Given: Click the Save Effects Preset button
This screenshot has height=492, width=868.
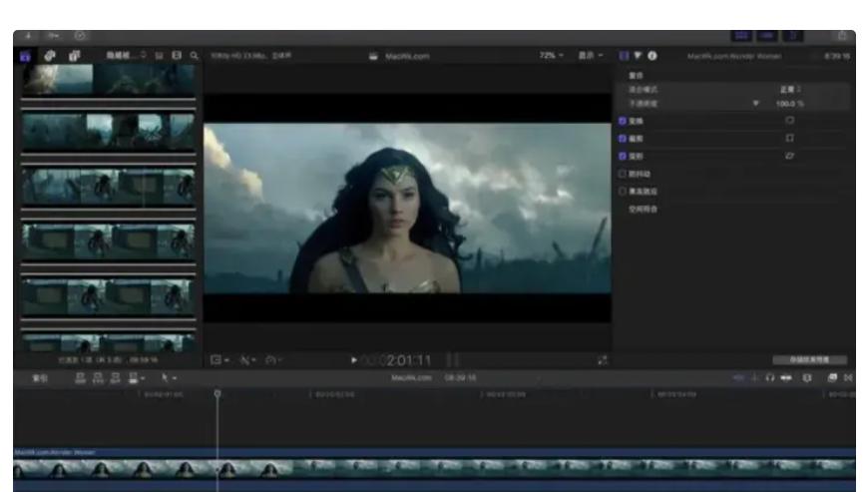Looking at the screenshot, I should [809, 359].
